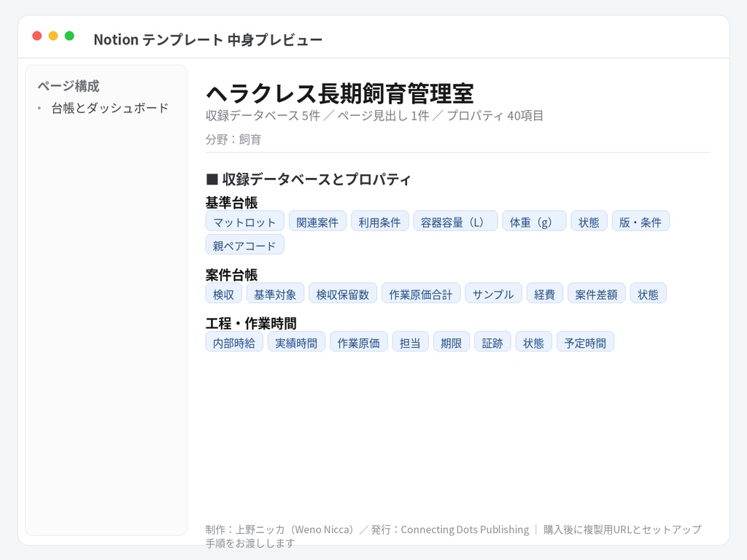Select the 利用条件 property tag

tap(379, 221)
